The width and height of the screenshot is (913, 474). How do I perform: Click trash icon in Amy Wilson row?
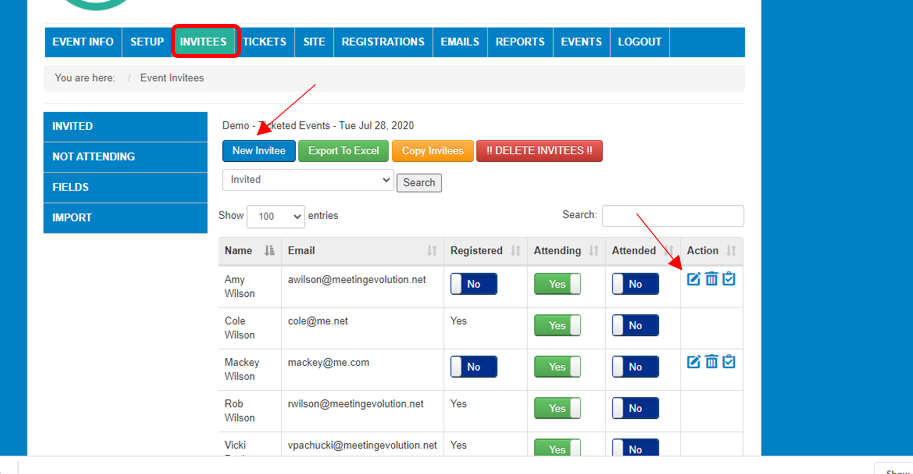[711, 279]
